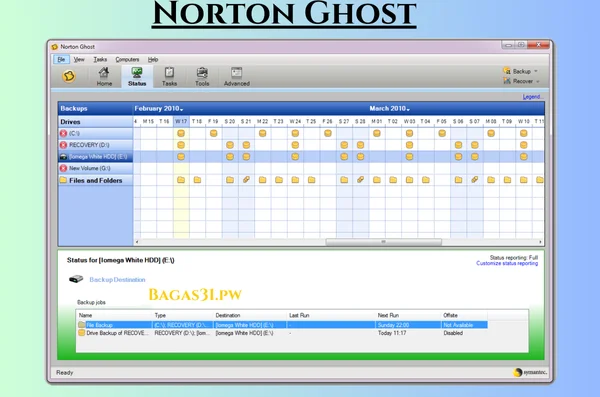Click the Name column header in backup jobs
Image resolution: width=600 pixels, height=397 pixels.
pos(114,315)
